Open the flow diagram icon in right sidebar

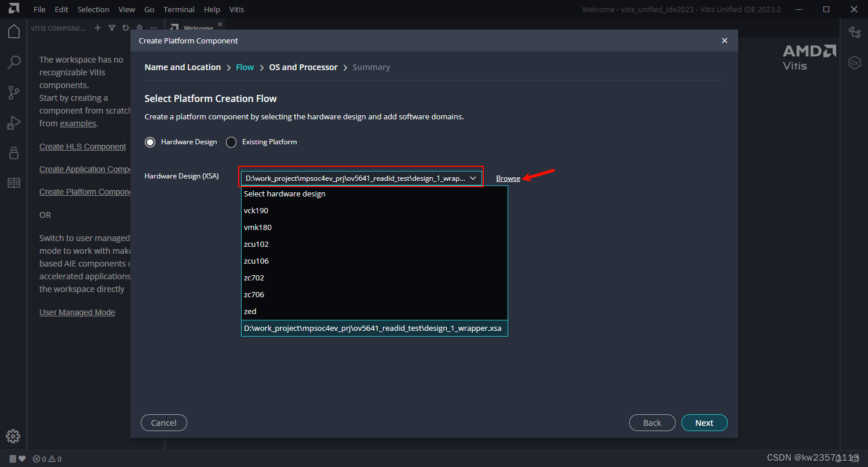click(x=854, y=32)
